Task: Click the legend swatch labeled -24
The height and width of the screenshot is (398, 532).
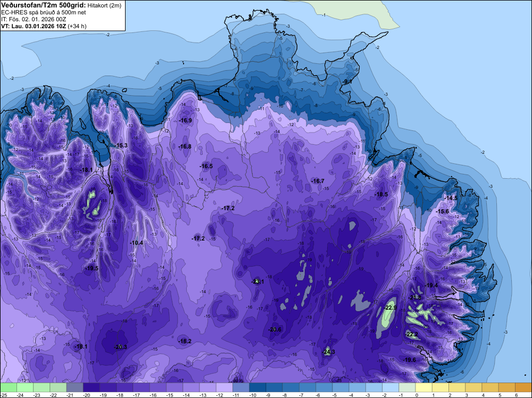Action: 25,387
